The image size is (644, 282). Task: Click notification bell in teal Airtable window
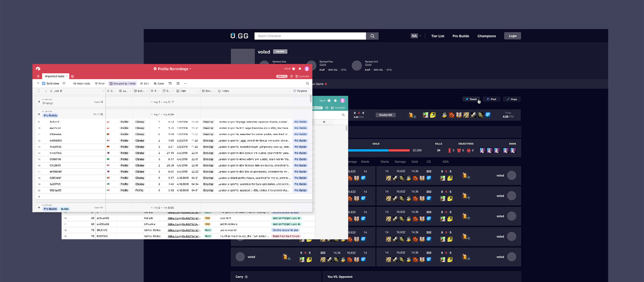335,100
